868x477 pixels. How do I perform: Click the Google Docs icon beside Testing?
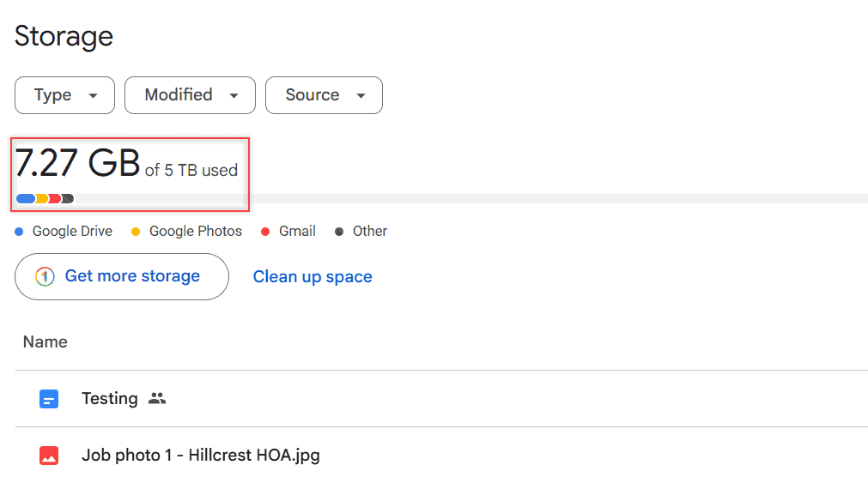click(x=49, y=398)
